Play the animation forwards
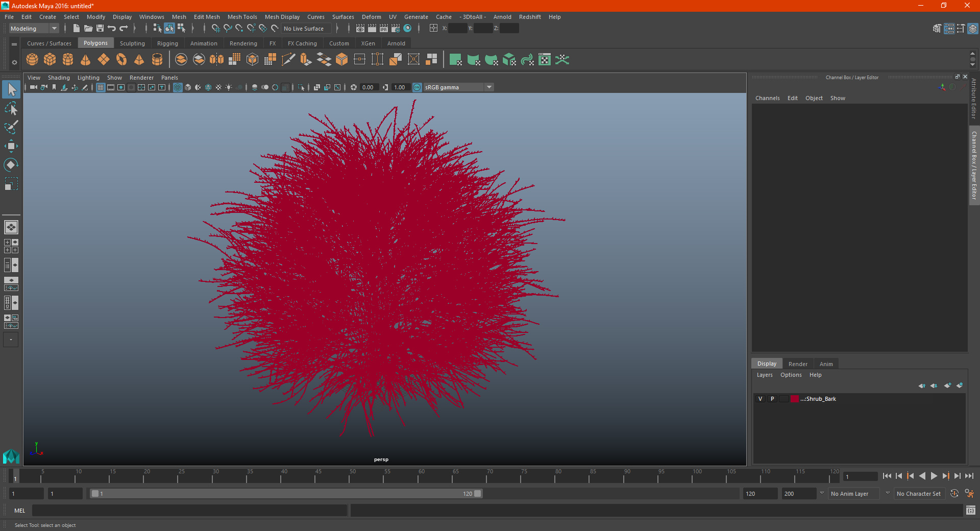Image resolution: width=980 pixels, height=531 pixels. coord(934,476)
